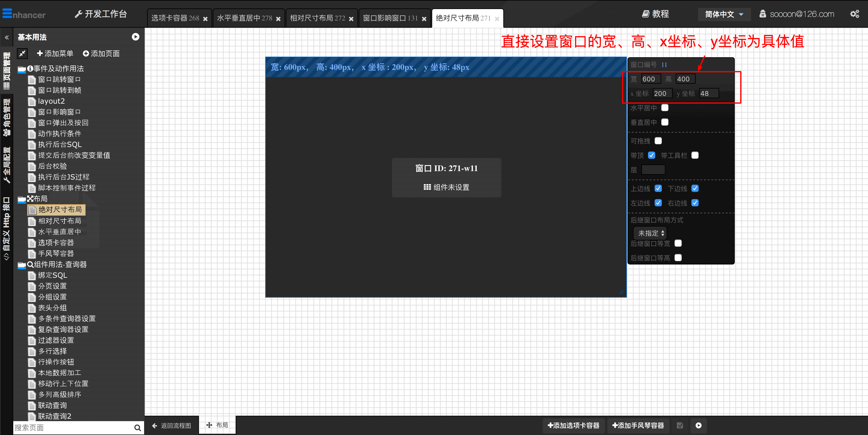Collapse the 事件及动作用法 folder
The image size is (868, 435).
[22, 69]
